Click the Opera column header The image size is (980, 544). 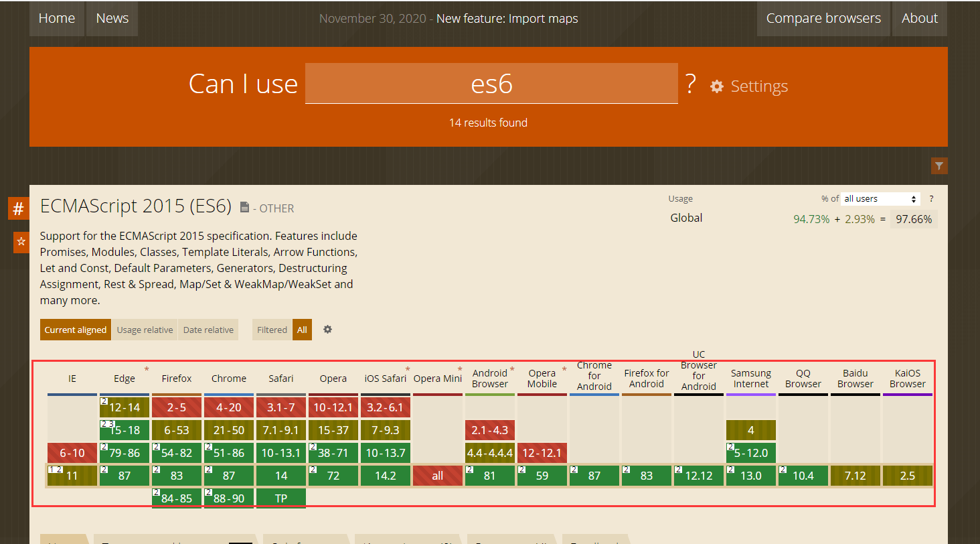pyautogui.click(x=333, y=379)
